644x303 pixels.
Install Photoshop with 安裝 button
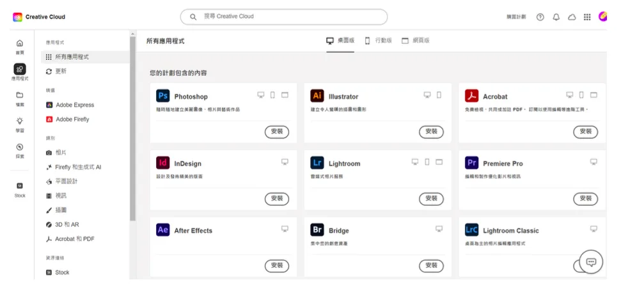tap(277, 132)
